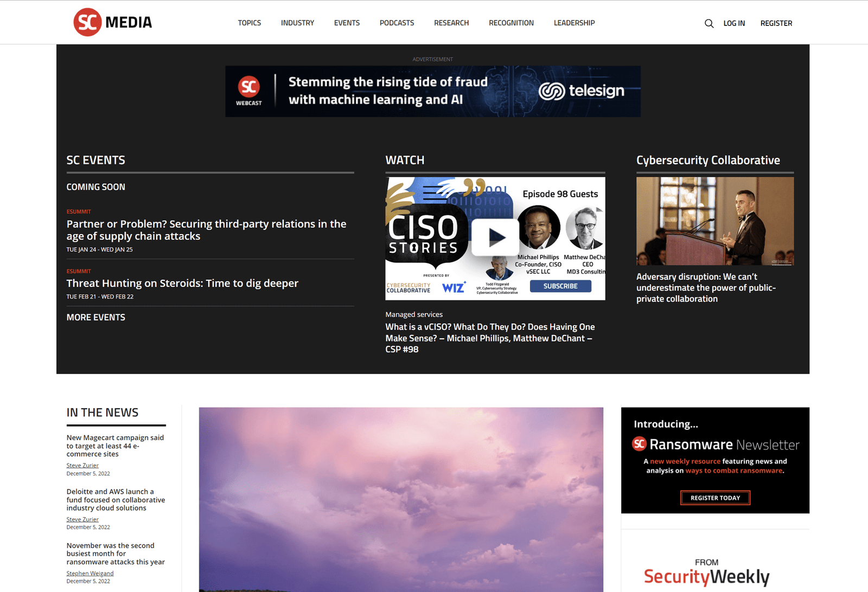The image size is (868, 592).
Task: Open the Recognition menu
Action: [511, 23]
